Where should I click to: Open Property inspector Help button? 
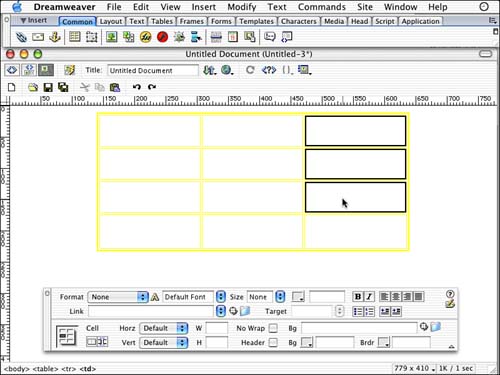coord(450,294)
